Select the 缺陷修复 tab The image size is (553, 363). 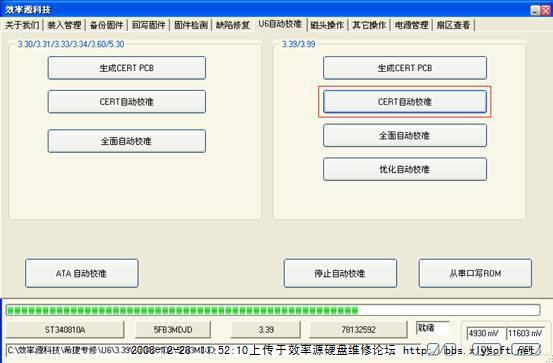coord(233,25)
